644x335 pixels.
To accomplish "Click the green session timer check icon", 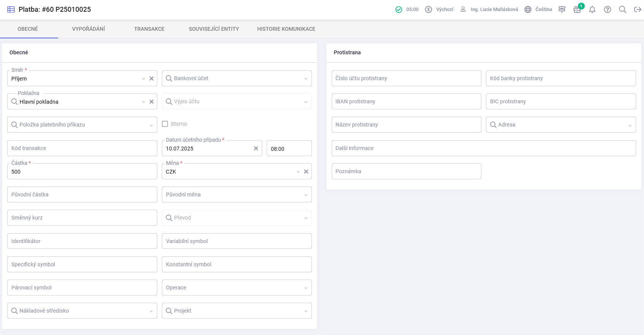I will [x=399, y=9].
